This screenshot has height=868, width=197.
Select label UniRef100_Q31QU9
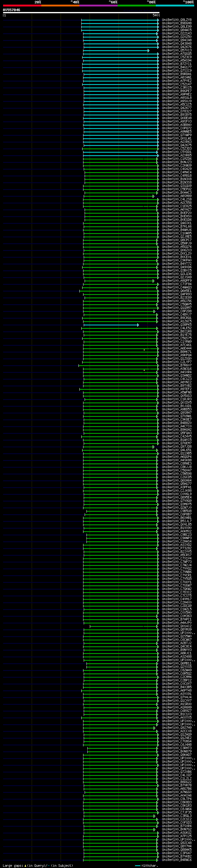[177, 186]
